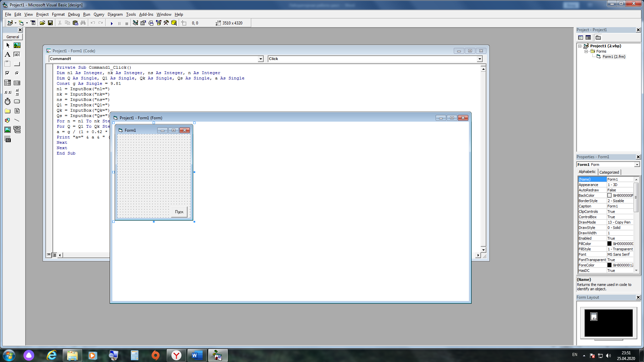Select the ComboBox control tool
The image size is (644, 362).
(x=8, y=82)
